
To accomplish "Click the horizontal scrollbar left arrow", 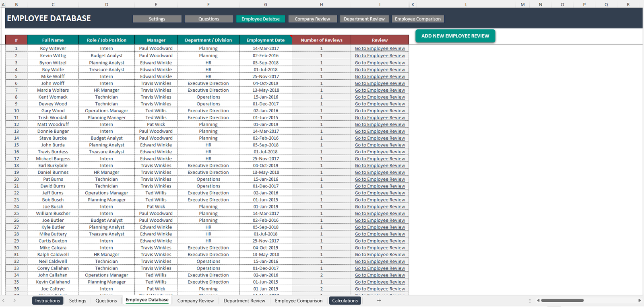I will [x=538, y=301].
